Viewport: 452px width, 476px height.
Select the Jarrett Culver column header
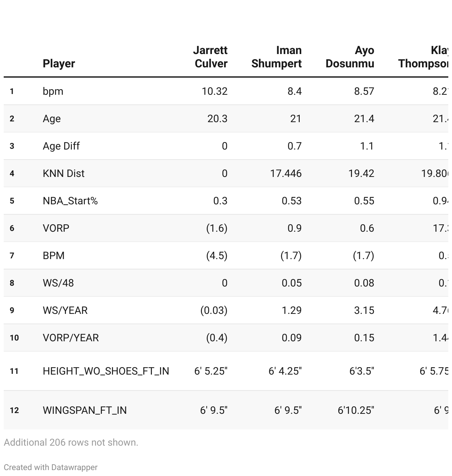[210, 57]
